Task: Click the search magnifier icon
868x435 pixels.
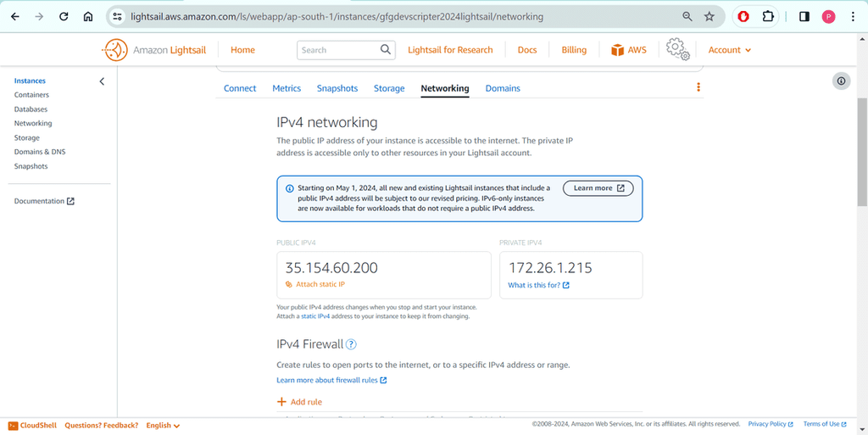Action: (386, 50)
